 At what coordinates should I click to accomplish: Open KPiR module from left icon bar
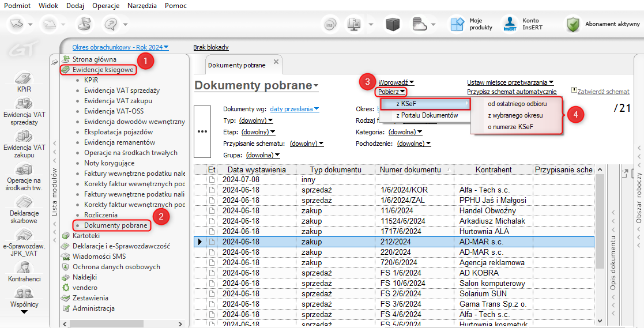(24, 80)
